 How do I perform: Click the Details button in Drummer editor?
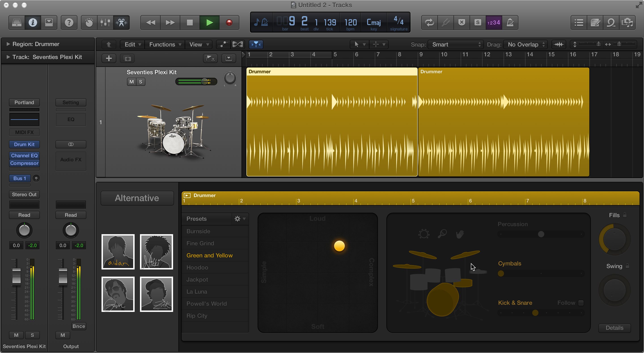pyautogui.click(x=614, y=327)
